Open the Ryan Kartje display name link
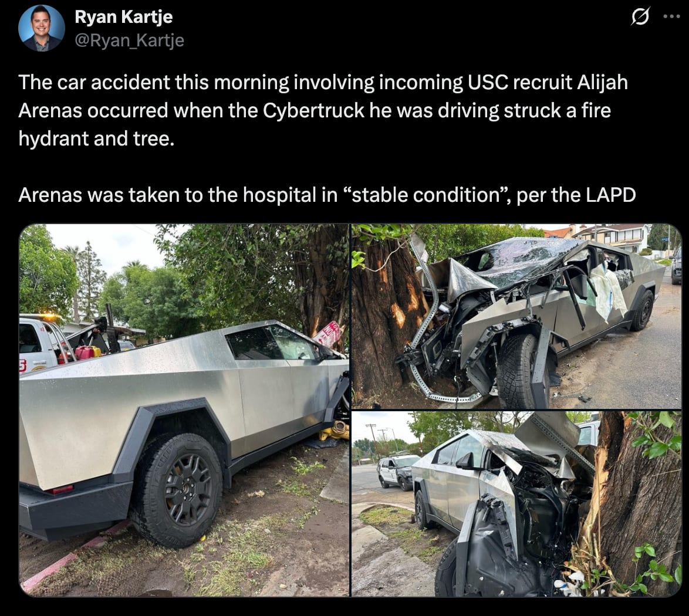This screenshot has height=616, width=689. (x=123, y=16)
